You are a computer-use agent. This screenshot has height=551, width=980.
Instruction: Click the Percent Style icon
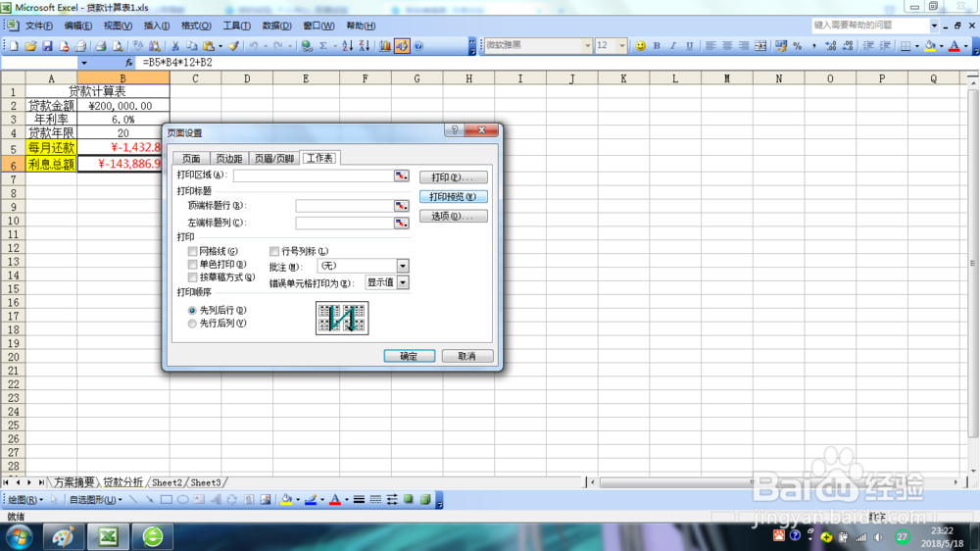click(798, 46)
